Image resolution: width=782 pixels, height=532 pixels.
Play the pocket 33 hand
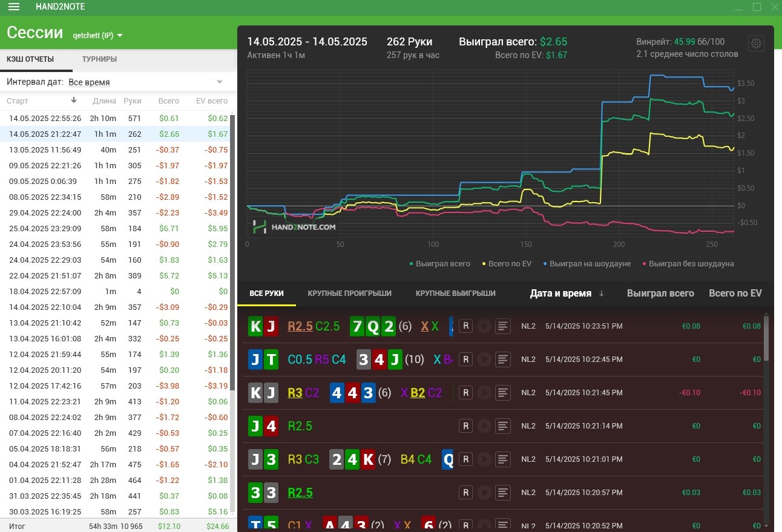point(484,493)
